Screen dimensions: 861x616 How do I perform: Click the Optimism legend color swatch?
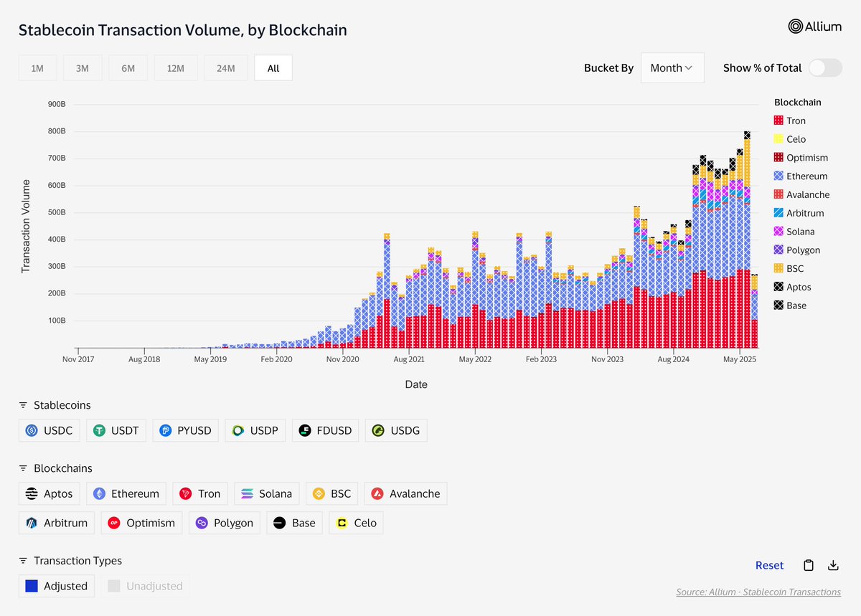click(778, 158)
